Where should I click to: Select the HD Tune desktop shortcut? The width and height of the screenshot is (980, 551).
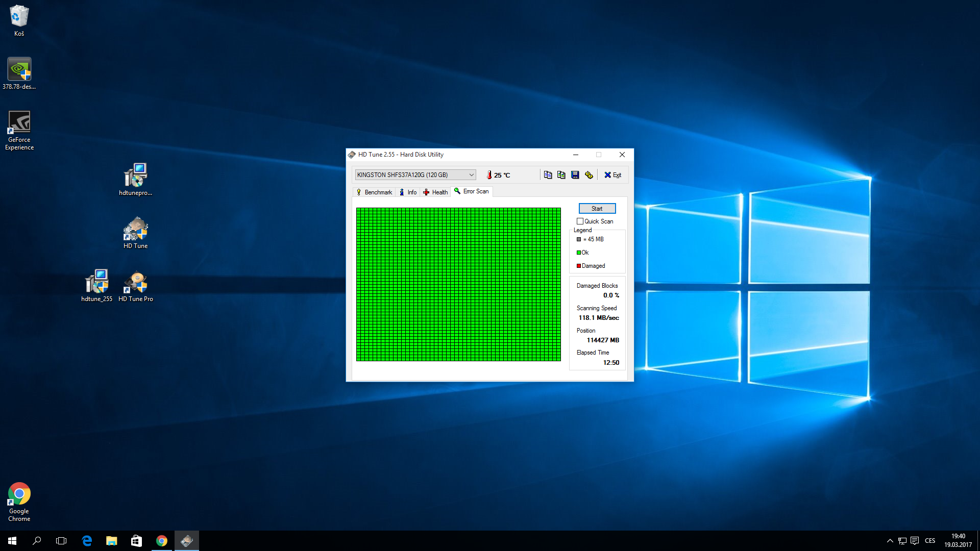tap(136, 233)
